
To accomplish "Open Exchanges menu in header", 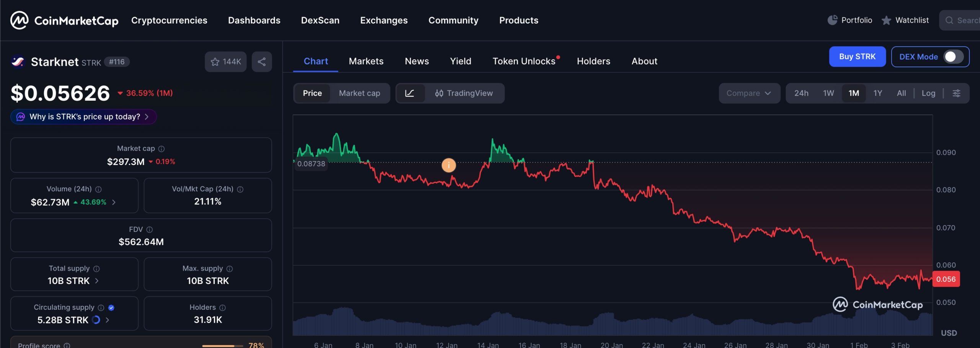I will click(x=384, y=20).
